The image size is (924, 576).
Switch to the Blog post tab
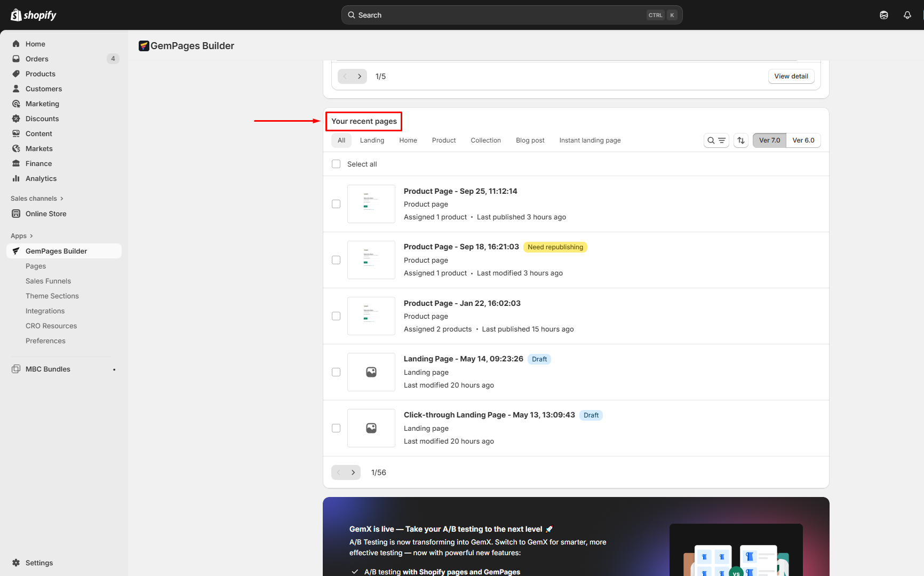click(x=530, y=140)
